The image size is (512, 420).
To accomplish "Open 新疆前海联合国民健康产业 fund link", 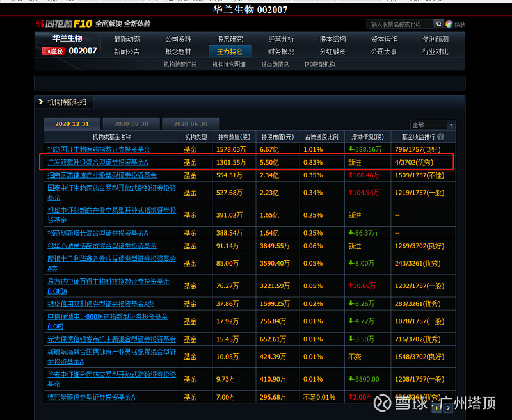I will click(111, 357).
